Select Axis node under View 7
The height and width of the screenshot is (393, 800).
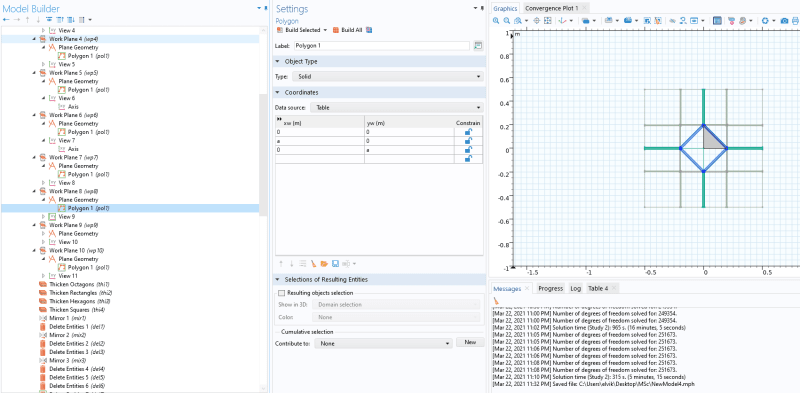[x=73, y=149]
